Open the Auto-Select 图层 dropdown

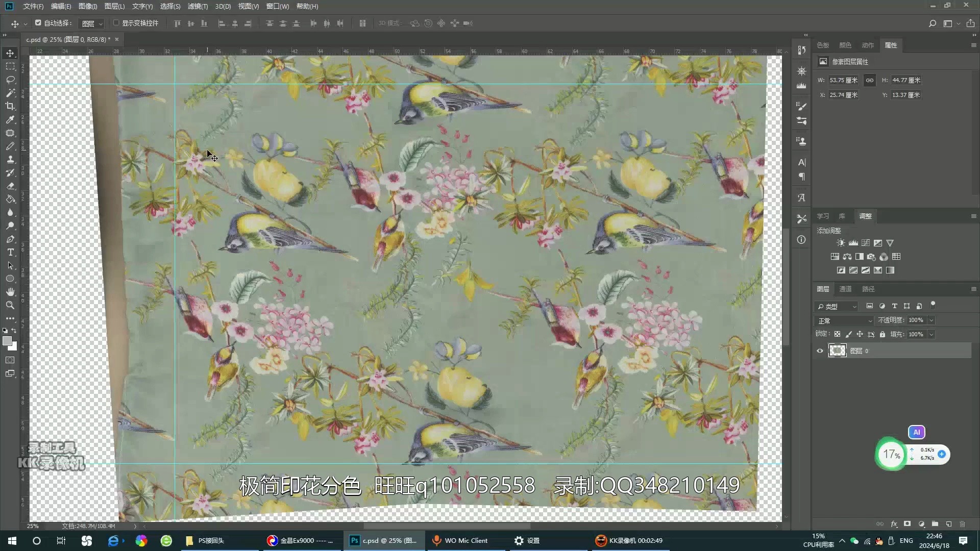pos(92,23)
